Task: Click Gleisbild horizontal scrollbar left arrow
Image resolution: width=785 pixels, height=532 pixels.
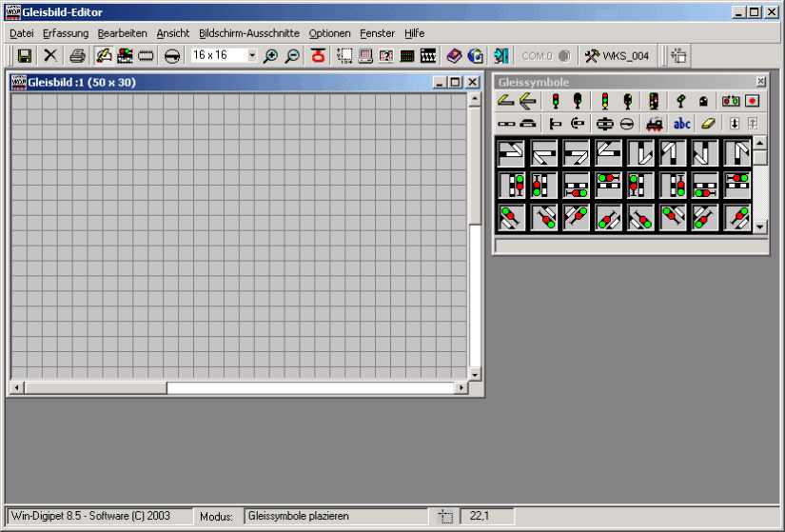Action: [x=17, y=387]
